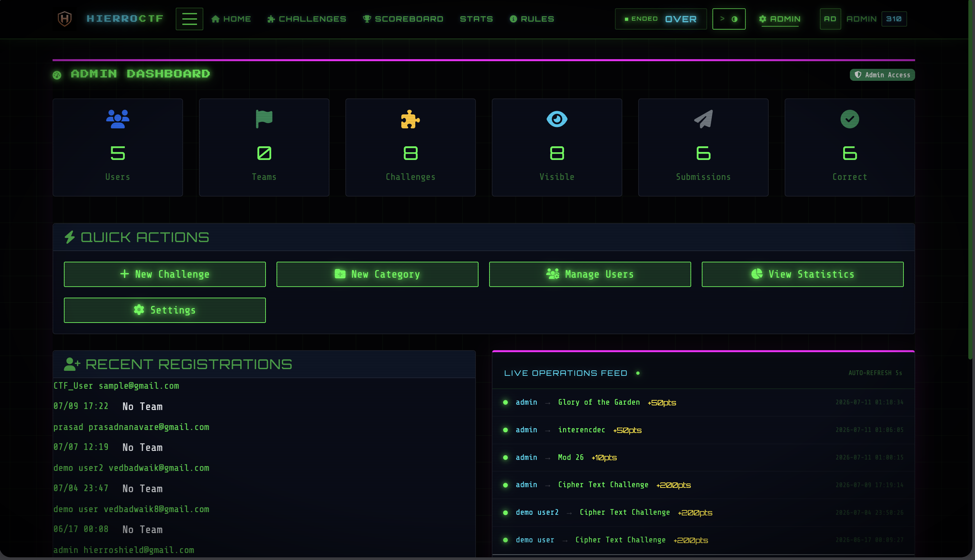975x560 pixels.
Task: Click the Submissions paper plane icon
Action: [x=703, y=119]
